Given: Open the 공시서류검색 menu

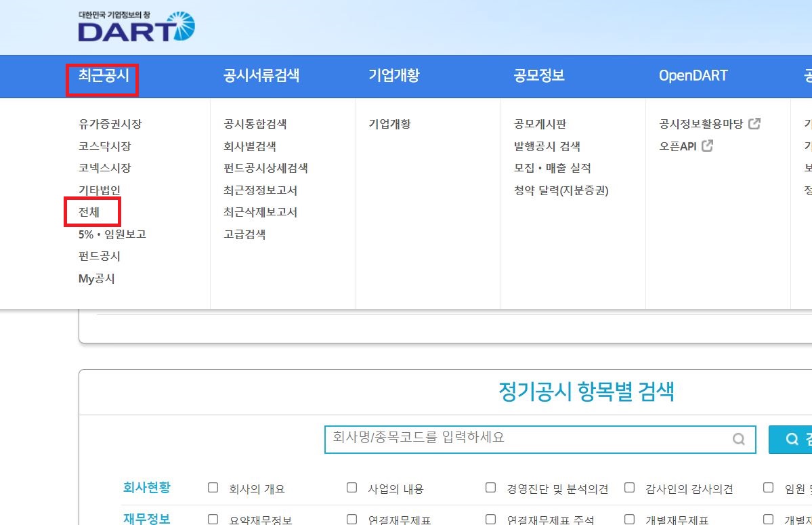Looking at the screenshot, I should click(261, 77).
